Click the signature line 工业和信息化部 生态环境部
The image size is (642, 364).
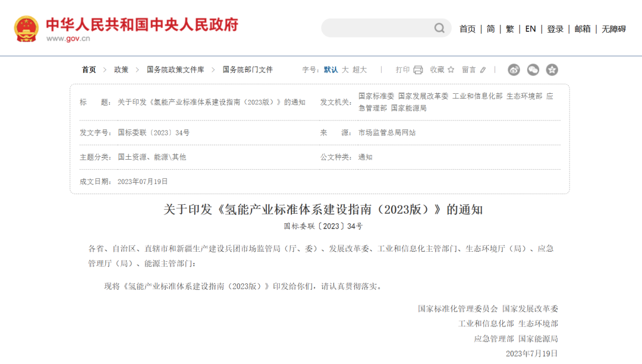tap(508, 324)
